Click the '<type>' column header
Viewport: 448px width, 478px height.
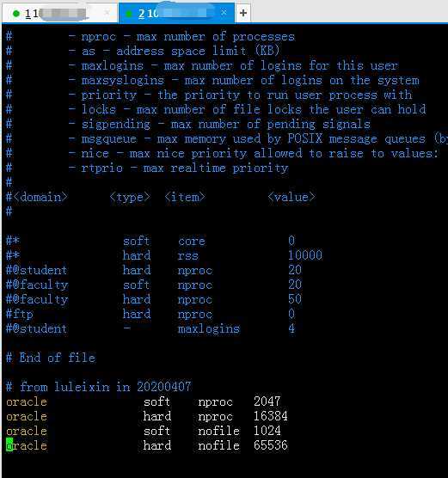pyautogui.click(x=130, y=197)
